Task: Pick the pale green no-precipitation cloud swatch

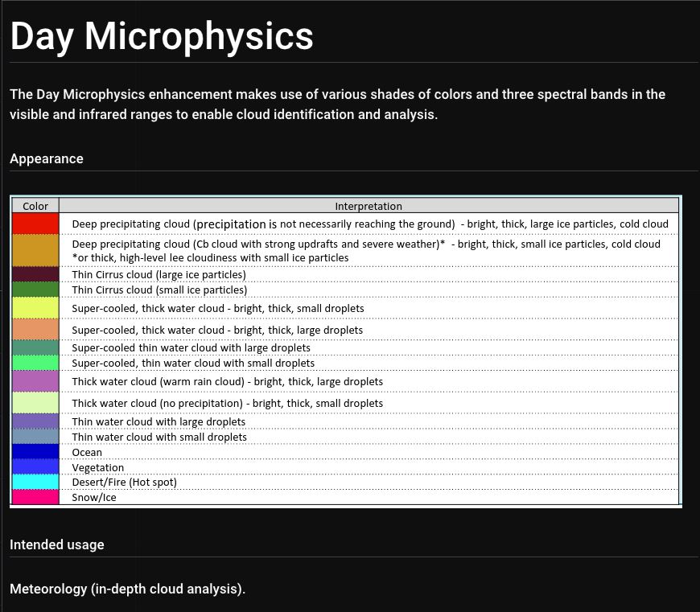Action: [x=35, y=403]
